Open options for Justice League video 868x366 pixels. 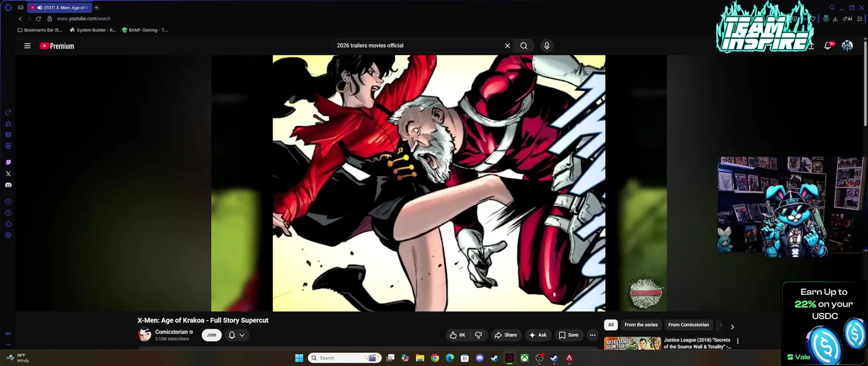coord(738,341)
